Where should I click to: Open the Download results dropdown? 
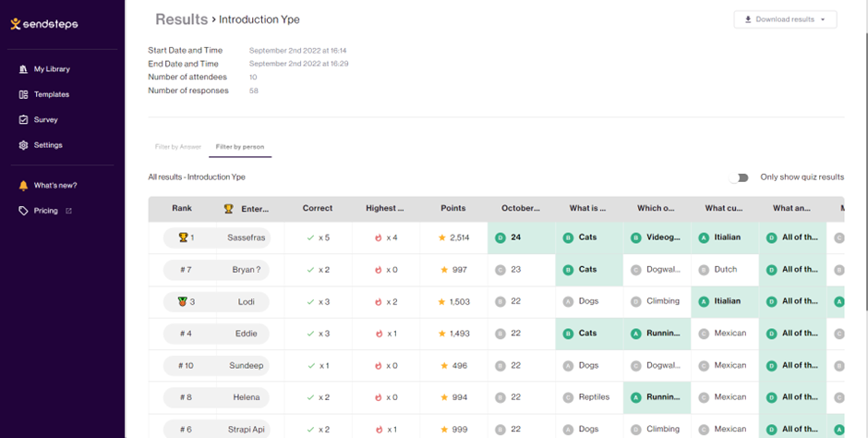point(785,19)
